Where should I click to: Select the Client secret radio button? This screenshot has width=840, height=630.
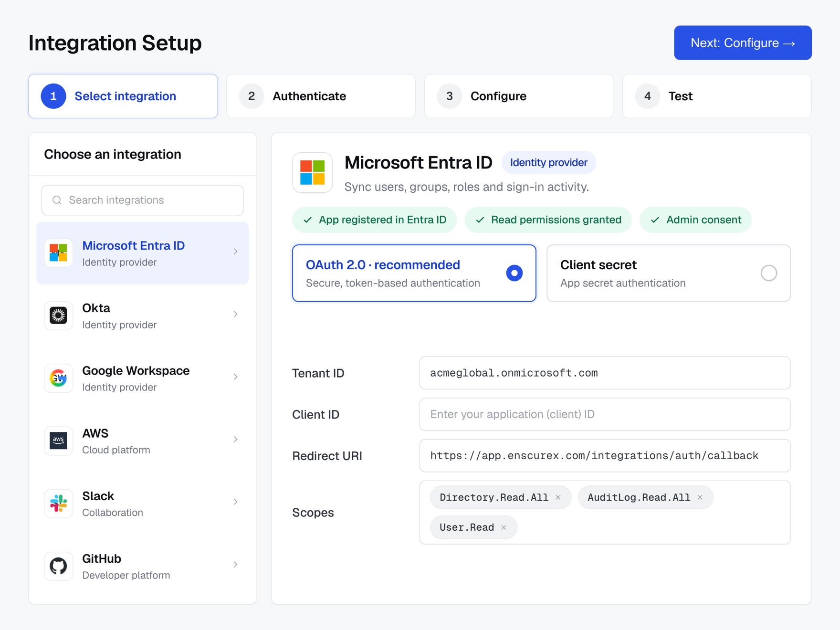(x=769, y=273)
